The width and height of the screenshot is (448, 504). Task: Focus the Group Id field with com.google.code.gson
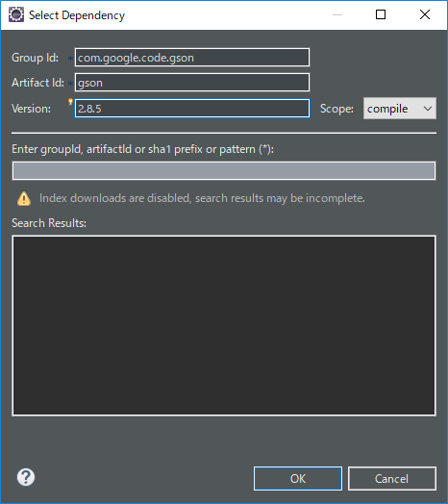tap(192, 58)
